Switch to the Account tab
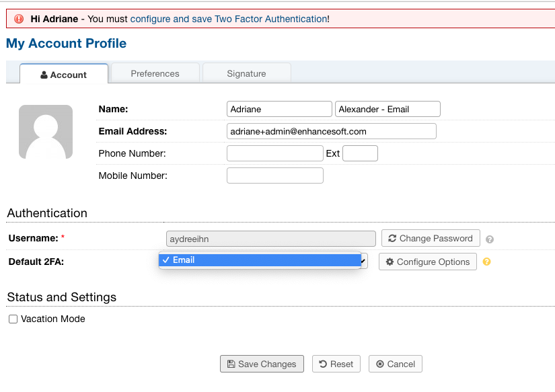Image resolution: width=555 pixels, height=392 pixels. (x=64, y=74)
